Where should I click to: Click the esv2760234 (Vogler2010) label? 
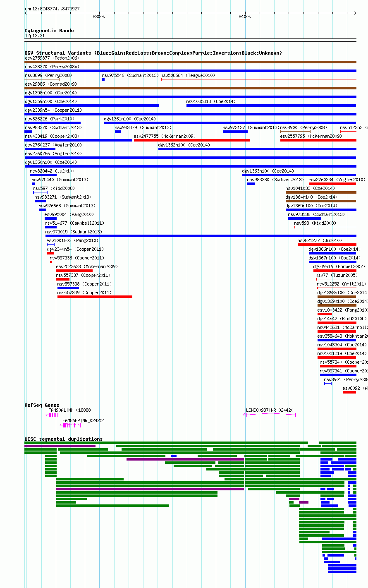pos(337,180)
